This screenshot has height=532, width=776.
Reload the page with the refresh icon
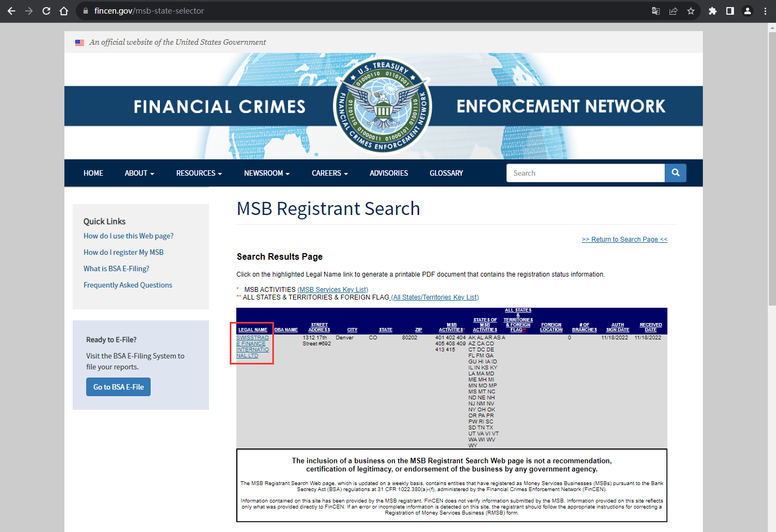point(46,11)
